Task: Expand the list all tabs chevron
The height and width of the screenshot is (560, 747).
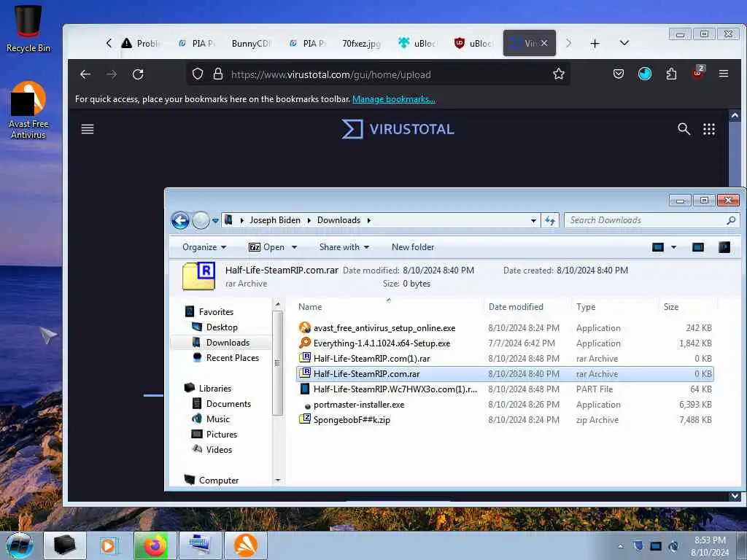Action: pyautogui.click(x=624, y=43)
